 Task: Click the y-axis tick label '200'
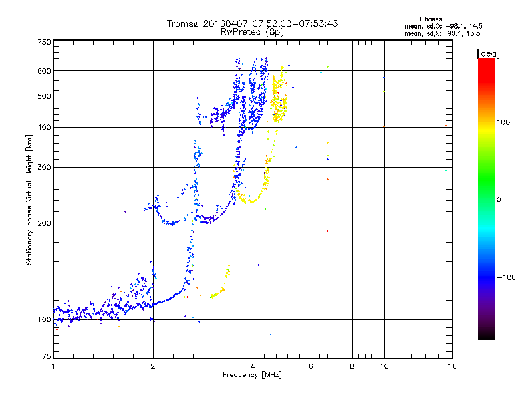point(45,223)
